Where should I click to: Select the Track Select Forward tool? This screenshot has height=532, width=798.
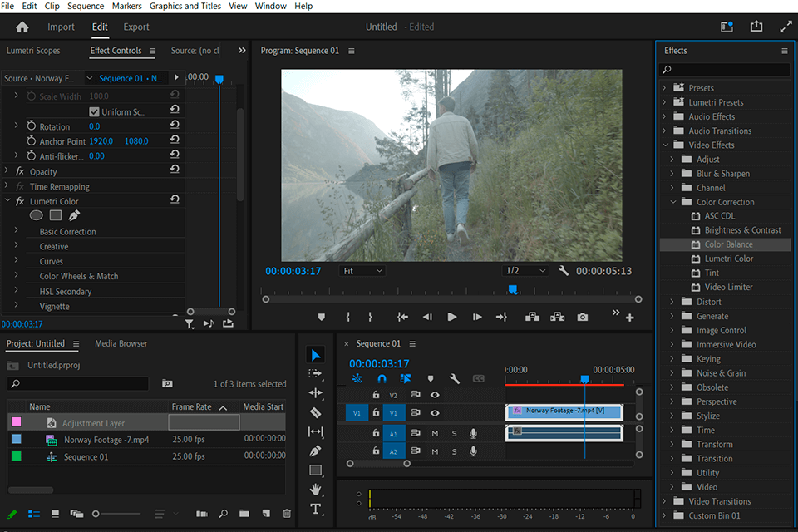(316, 374)
